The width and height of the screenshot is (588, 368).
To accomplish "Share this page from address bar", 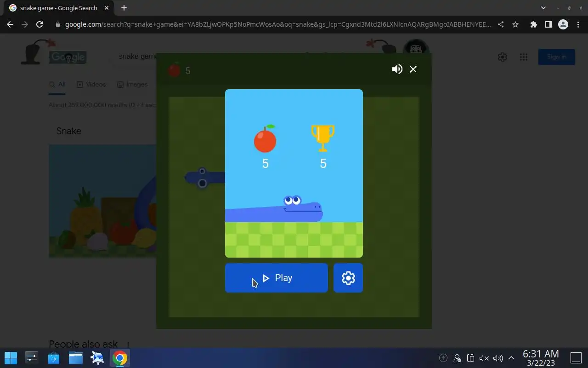I will pos(501,24).
